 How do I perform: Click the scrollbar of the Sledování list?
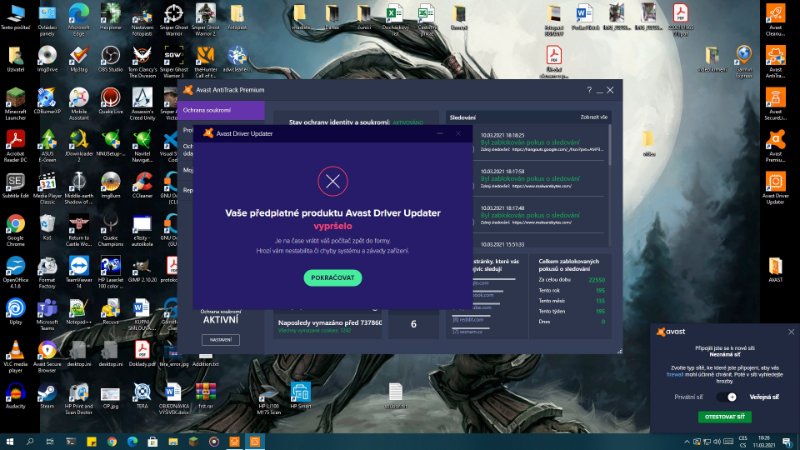point(610,145)
